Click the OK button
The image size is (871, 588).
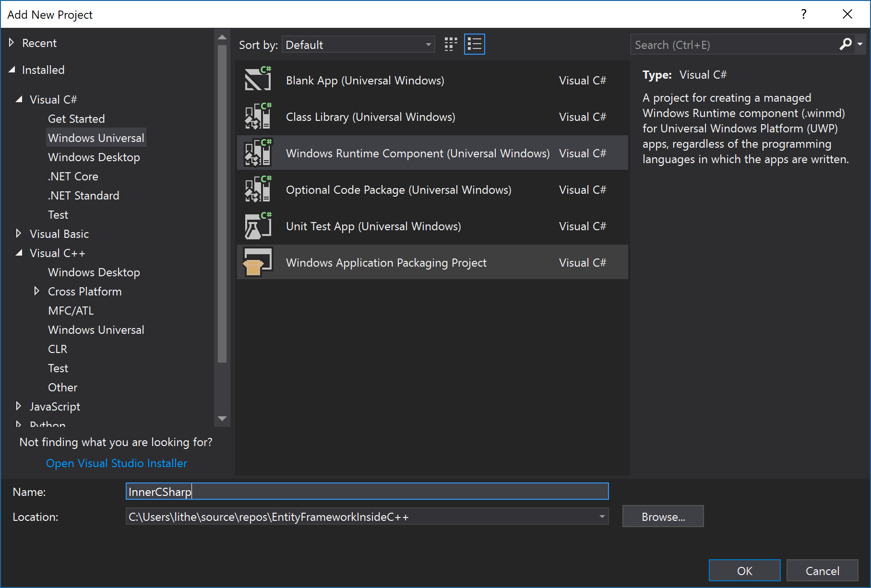(744, 570)
